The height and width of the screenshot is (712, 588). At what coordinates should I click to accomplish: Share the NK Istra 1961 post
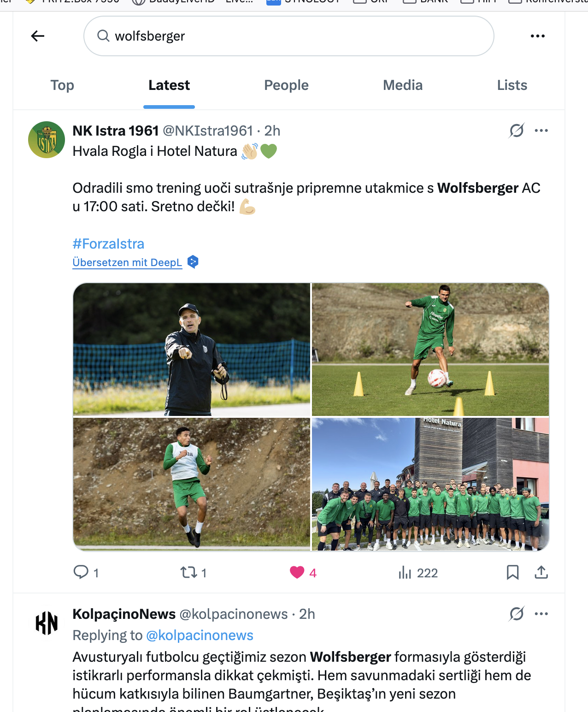click(x=541, y=572)
